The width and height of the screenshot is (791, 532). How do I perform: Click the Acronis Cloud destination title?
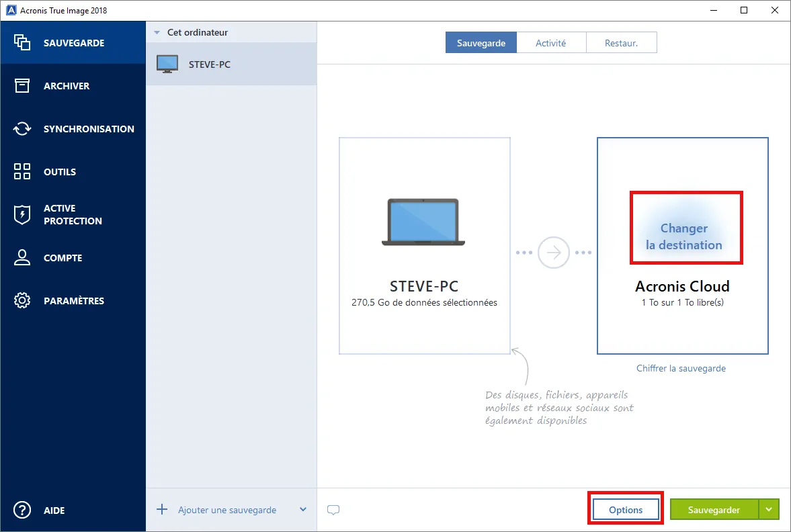(682, 286)
